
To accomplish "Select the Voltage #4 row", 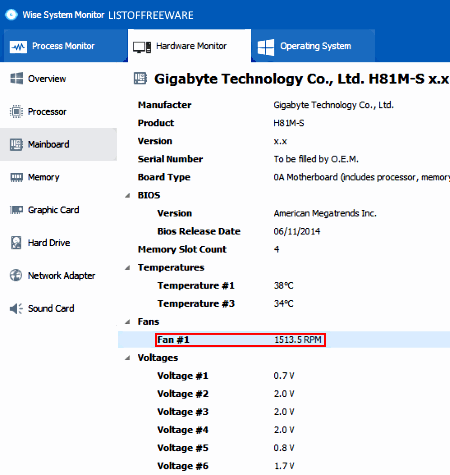I will [x=284, y=430].
